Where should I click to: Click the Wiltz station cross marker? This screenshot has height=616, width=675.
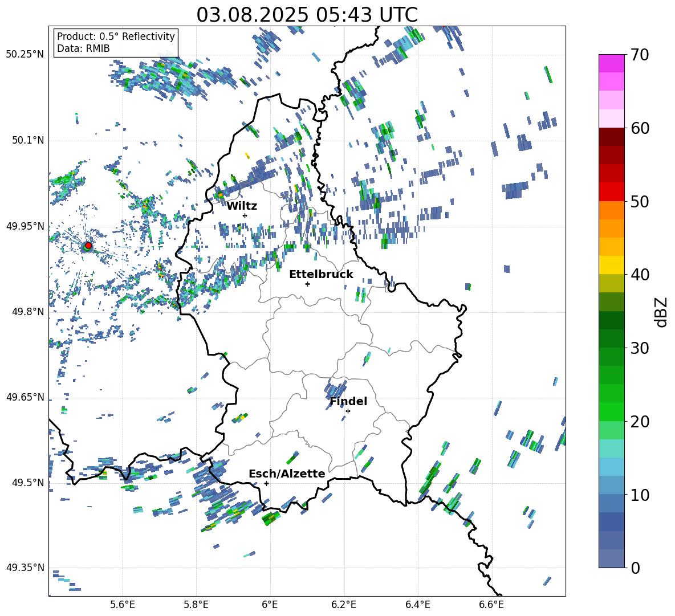tap(245, 215)
